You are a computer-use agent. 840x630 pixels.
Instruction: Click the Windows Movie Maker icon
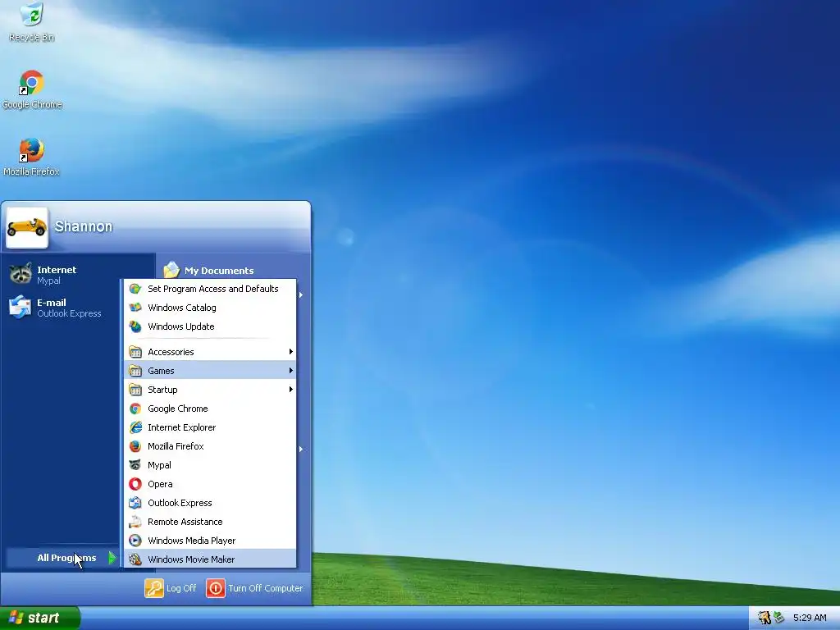click(x=135, y=559)
